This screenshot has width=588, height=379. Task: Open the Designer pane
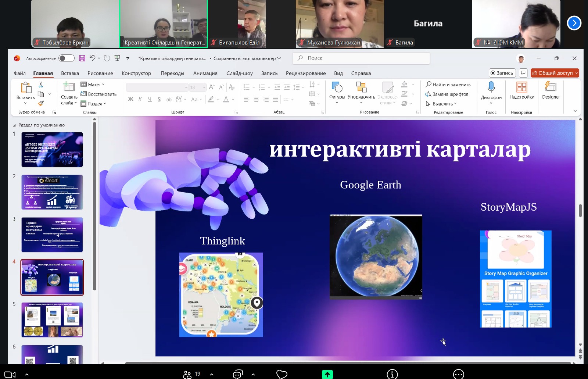(551, 90)
